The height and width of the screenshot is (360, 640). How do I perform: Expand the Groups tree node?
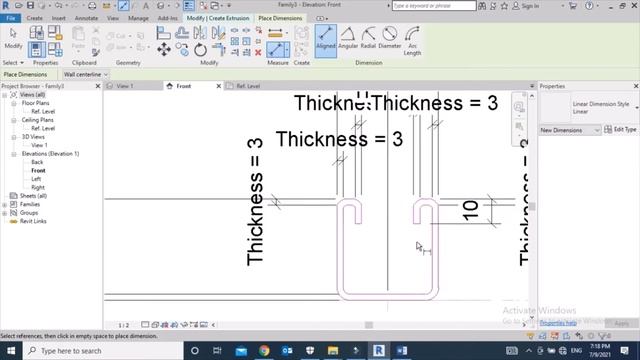(x=4, y=213)
